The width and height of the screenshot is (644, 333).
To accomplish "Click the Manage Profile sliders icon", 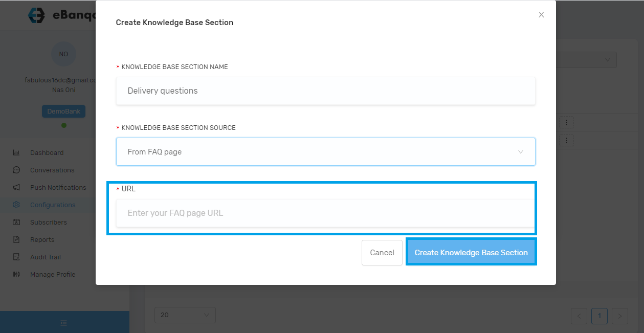I will [16, 274].
